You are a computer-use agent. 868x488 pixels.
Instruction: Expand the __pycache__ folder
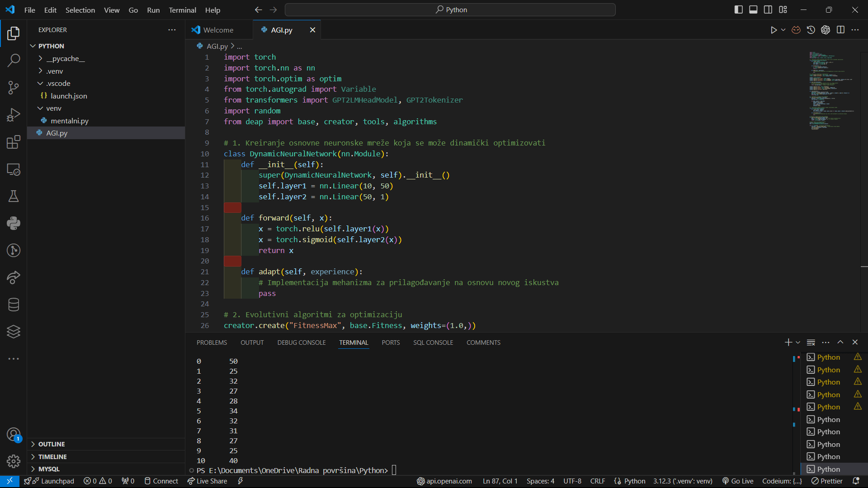65,59
